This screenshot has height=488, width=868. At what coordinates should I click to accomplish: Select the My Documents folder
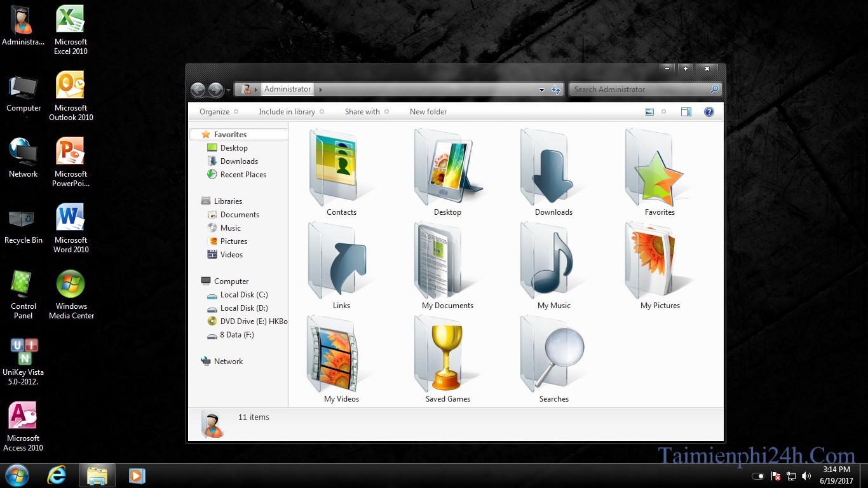pyautogui.click(x=447, y=259)
